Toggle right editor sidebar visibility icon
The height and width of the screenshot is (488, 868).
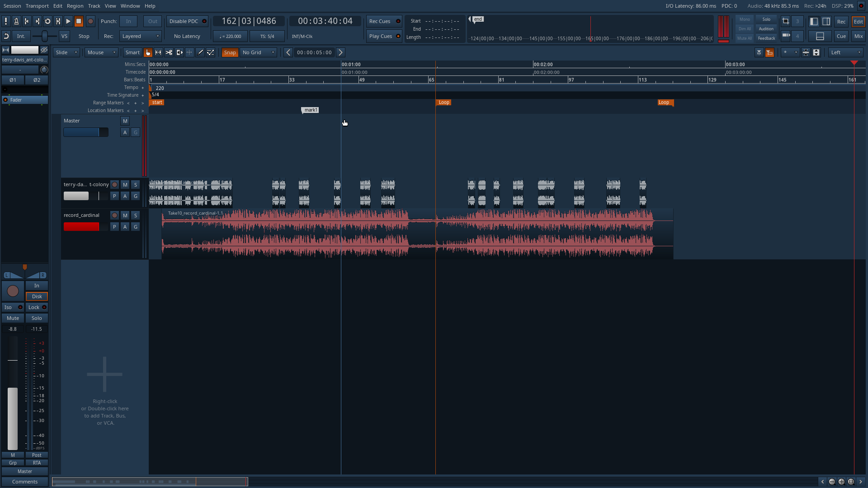coord(826,21)
